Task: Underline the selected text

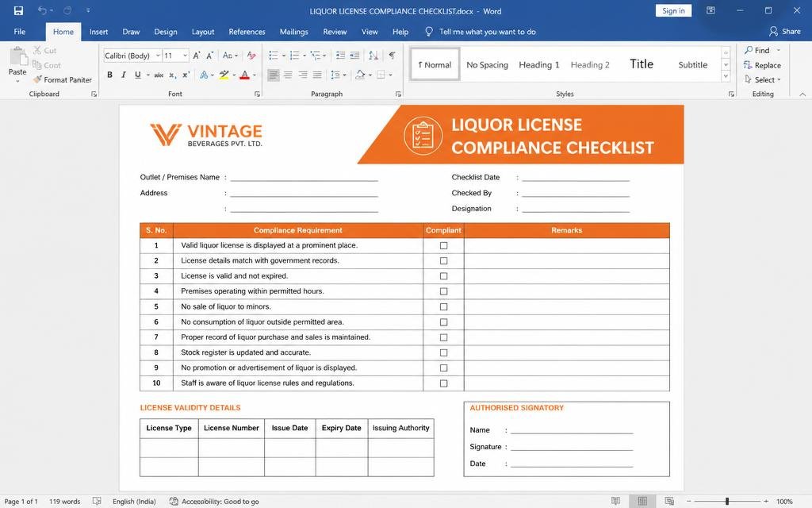Action: coord(137,75)
